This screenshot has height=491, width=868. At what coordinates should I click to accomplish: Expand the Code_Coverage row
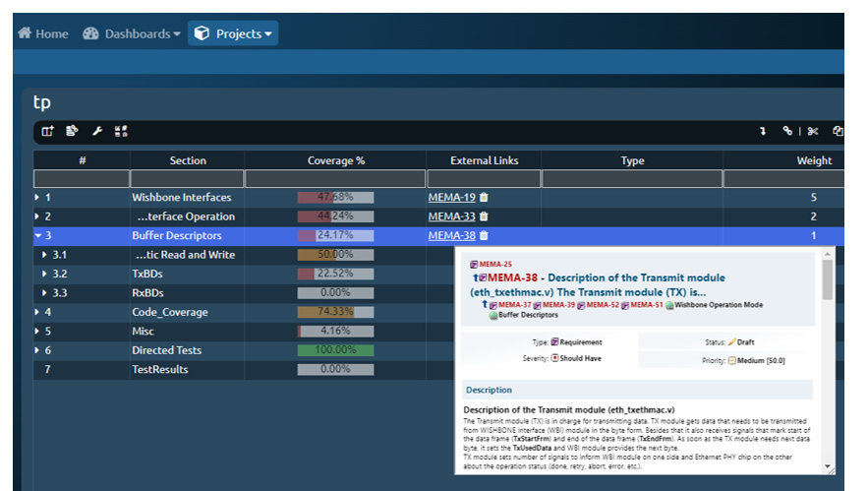pyautogui.click(x=37, y=313)
